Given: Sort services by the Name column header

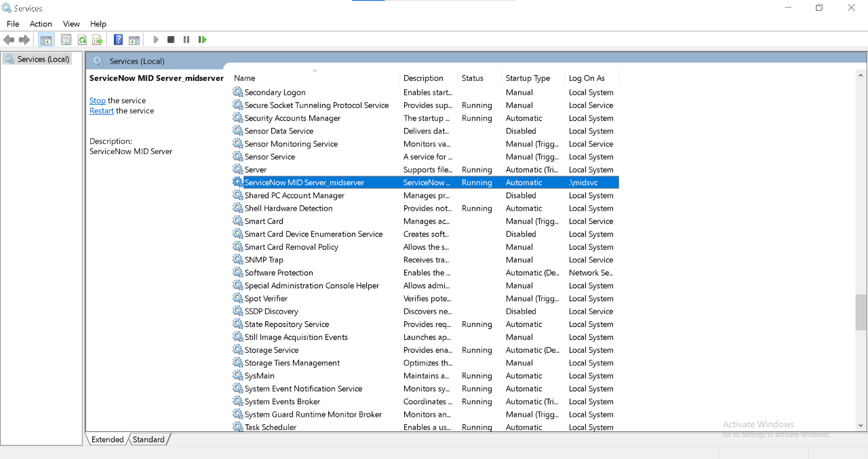Looking at the screenshot, I should tap(245, 78).
